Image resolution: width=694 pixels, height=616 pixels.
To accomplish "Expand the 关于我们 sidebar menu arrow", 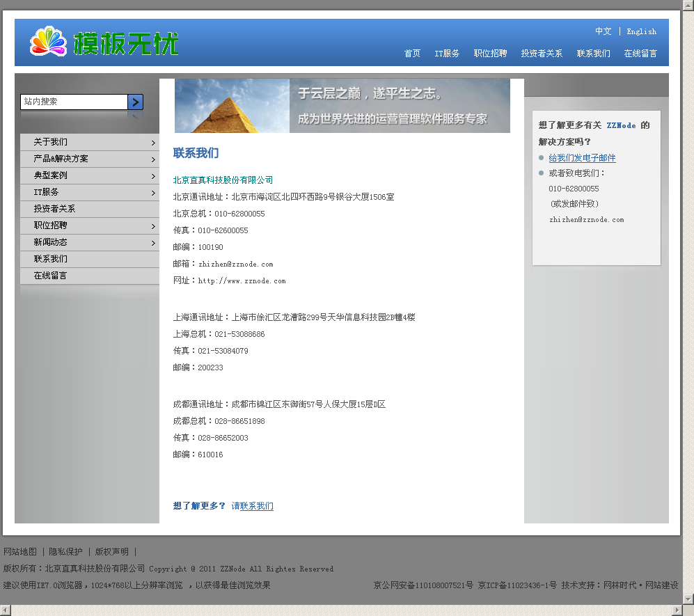I will tap(153, 143).
